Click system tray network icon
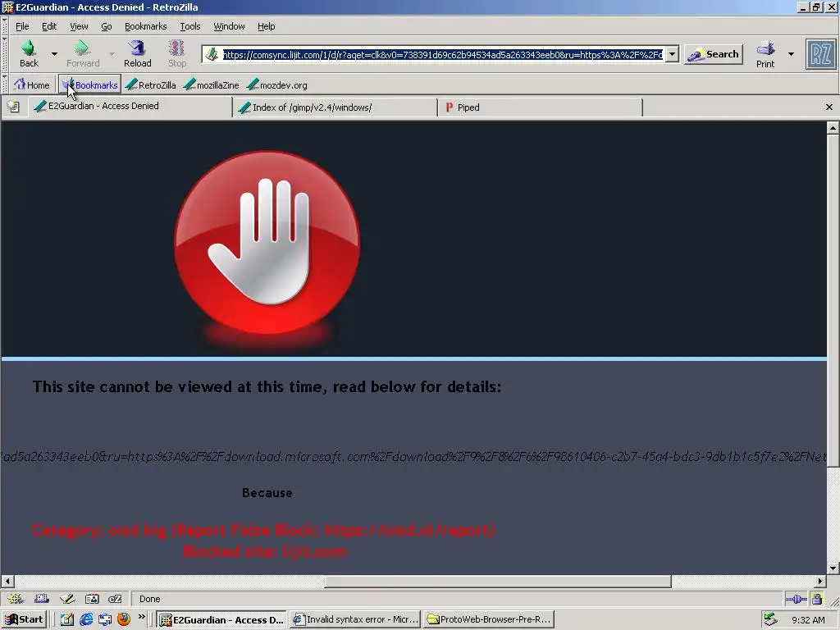The width and height of the screenshot is (840, 630). click(770, 619)
